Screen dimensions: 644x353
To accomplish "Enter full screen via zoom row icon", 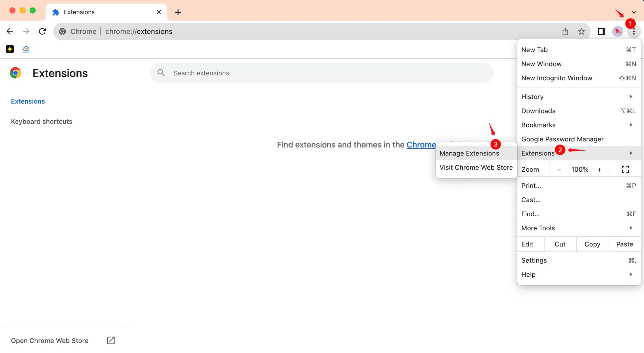I will [625, 169].
